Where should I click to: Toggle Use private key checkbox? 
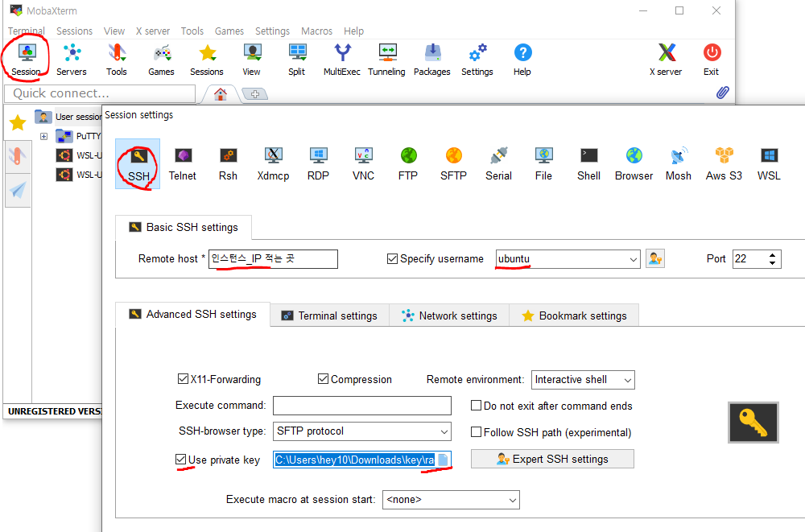(x=180, y=459)
